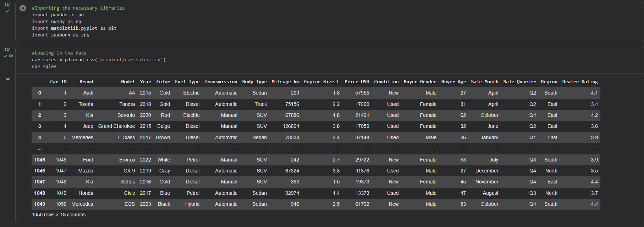Select the E-Class model cell
The image size is (644, 227).
[126, 137]
